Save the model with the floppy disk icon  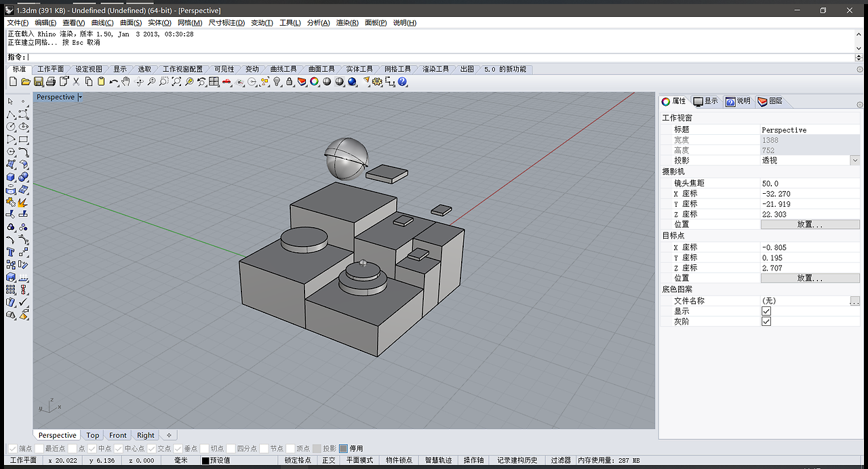39,81
